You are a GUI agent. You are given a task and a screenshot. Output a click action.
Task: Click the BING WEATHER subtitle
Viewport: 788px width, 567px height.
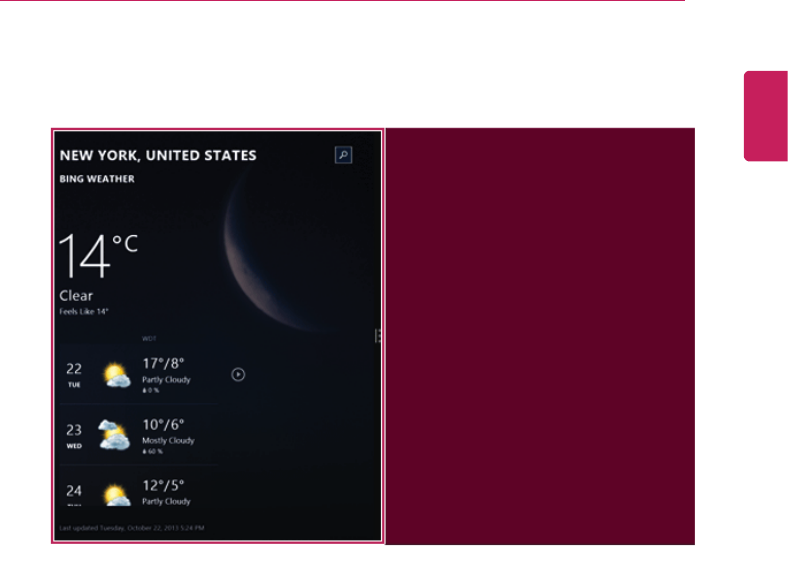pos(97,179)
